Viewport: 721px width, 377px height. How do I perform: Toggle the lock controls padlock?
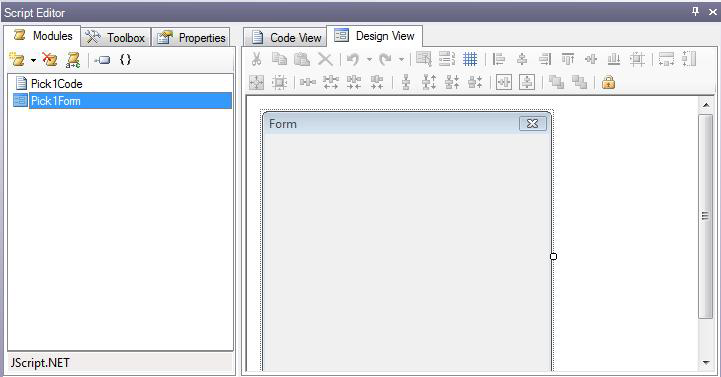coord(608,83)
